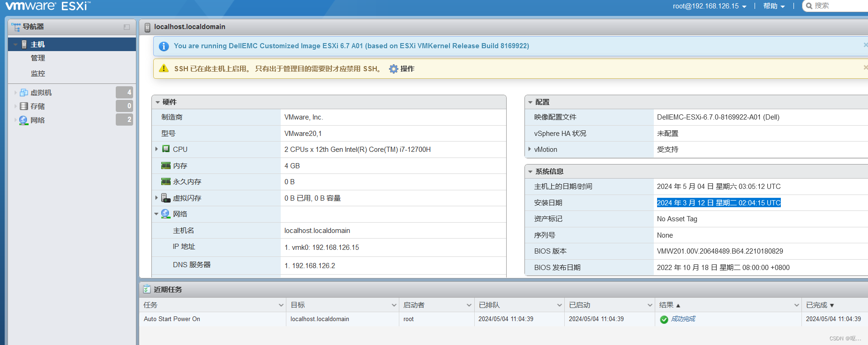This screenshot has width=868, height=345.
Task: Click the gear Actions icon in SSH banner
Action: click(394, 69)
